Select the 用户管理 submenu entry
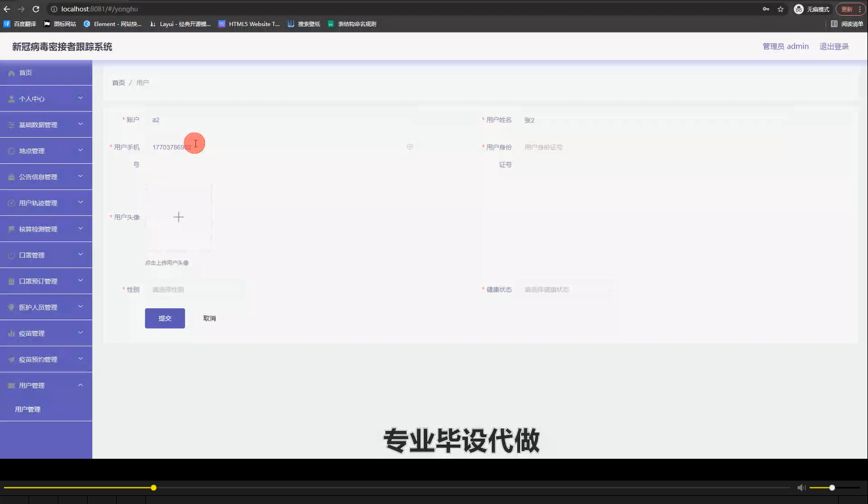868x504 pixels. coord(46,409)
